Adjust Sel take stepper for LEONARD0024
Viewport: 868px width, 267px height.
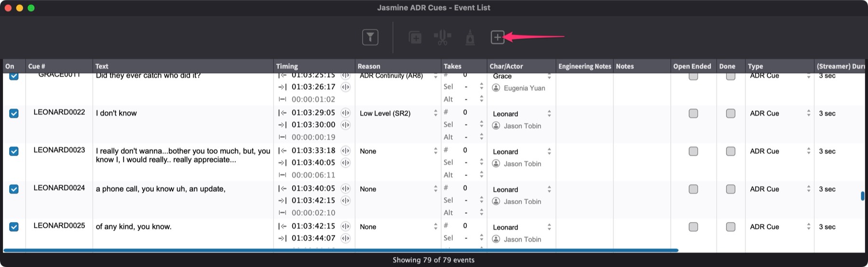(x=481, y=200)
